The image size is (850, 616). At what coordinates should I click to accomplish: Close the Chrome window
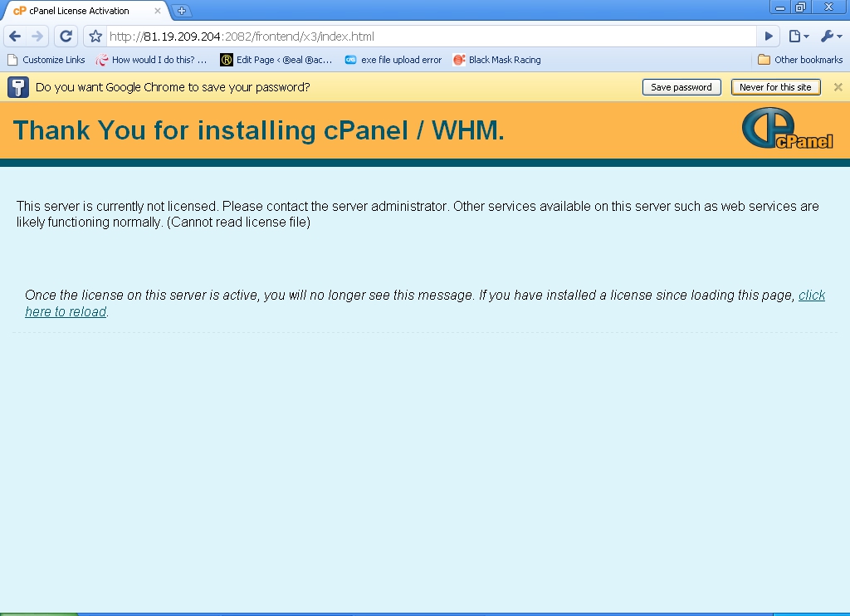[x=828, y=7]
